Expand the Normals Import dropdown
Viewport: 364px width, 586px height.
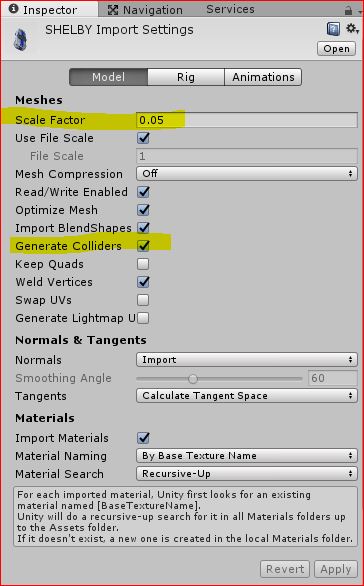click(247, 360)
